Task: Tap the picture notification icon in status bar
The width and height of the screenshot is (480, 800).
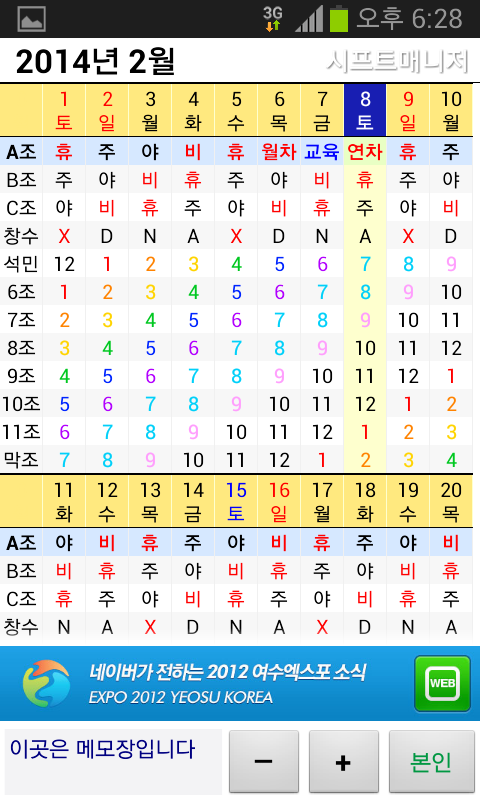Action: coord(32,19)
